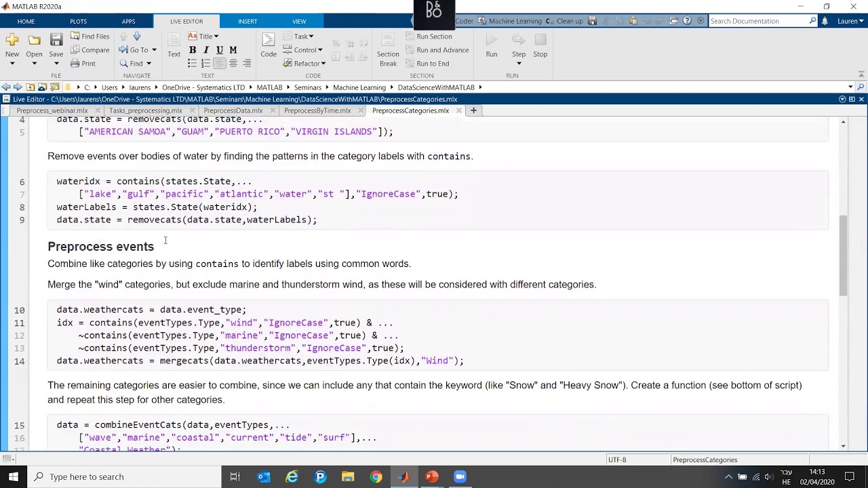
Task: Open the Help question mark icon
Action: click(x=688, y=21)
